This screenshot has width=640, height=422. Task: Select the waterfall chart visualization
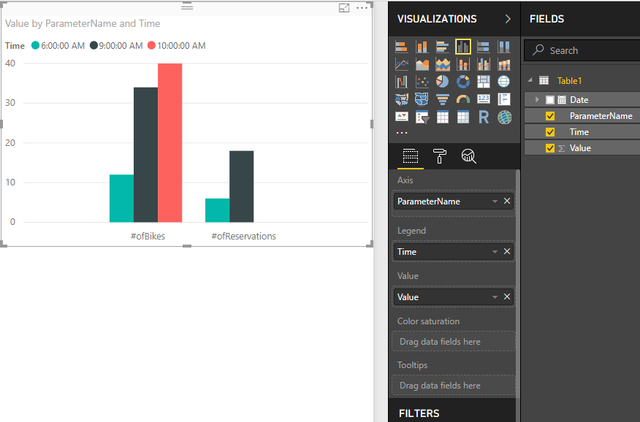pyautogui.click(x=402, y=82)
